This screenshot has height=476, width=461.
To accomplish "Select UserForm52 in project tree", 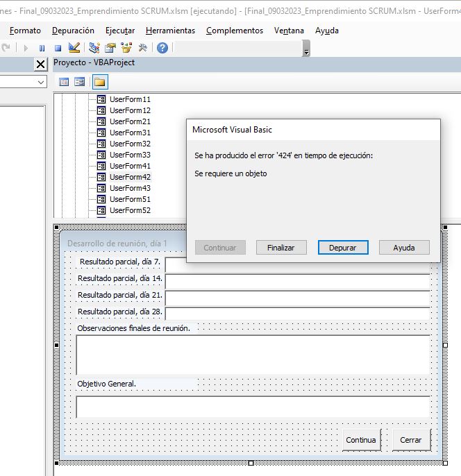I will point(130,210).
